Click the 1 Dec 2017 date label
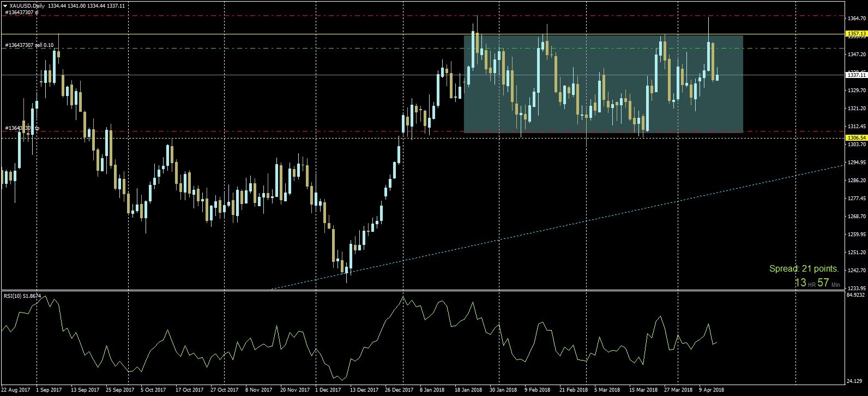 point(329,390)
